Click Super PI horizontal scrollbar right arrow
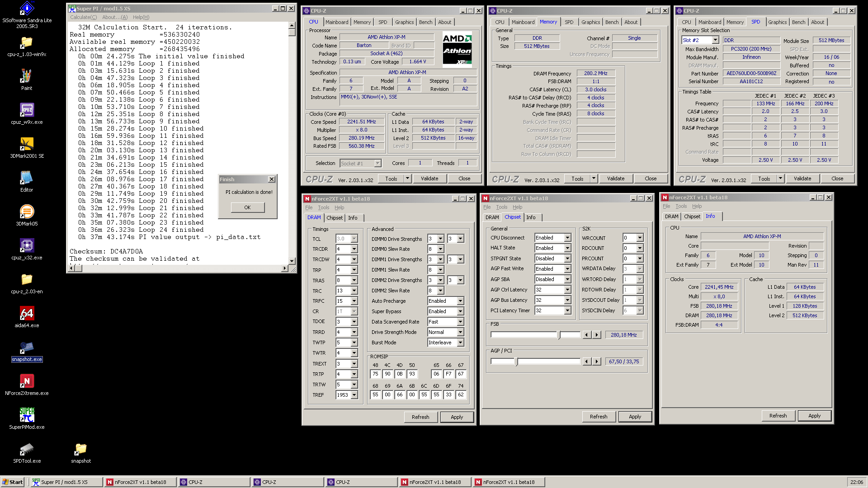868x488 pixels. [284, 268]
